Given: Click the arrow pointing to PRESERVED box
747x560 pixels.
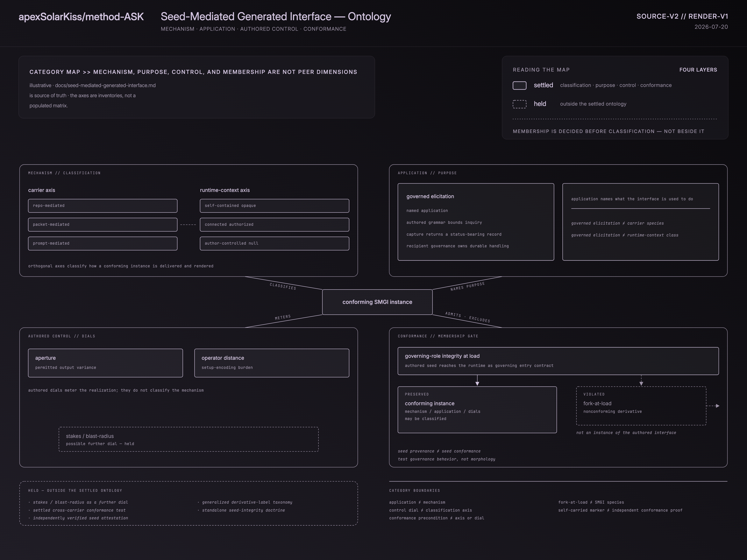Looking at the screenshot, I should [x=477, y=380].
